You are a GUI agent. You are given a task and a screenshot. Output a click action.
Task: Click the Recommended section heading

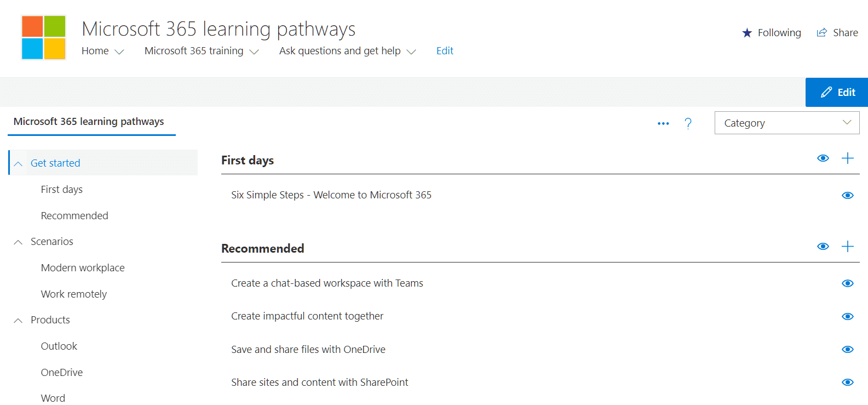point(263,249)
